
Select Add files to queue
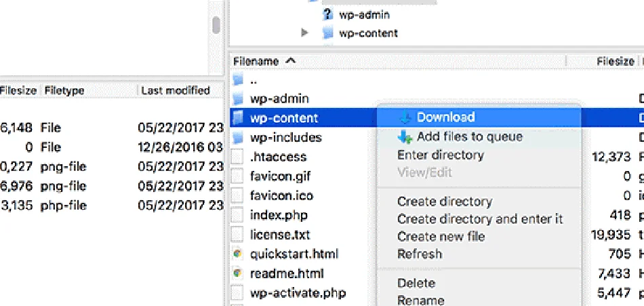469,136
